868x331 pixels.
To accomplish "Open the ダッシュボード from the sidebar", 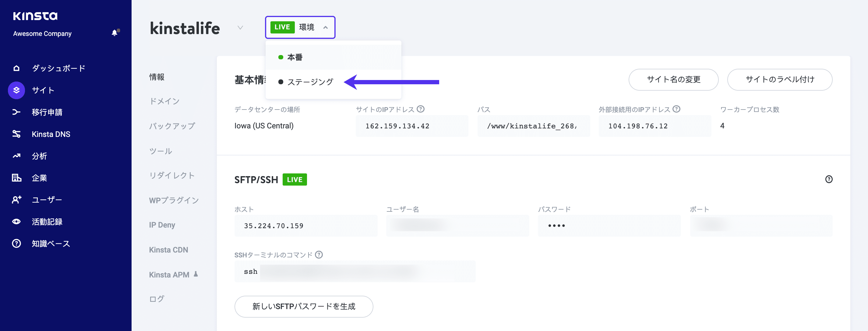I will [x=58, y=68].
